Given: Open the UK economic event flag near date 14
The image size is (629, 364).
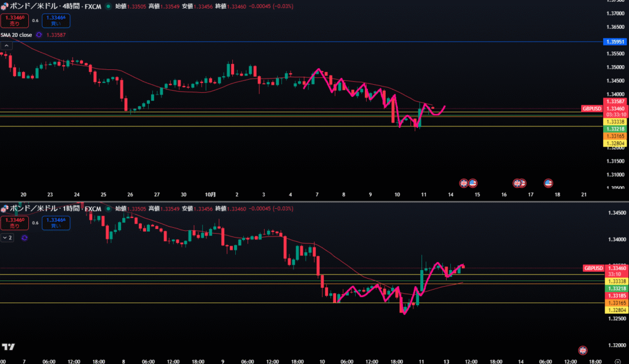Looking at the screenshot, I should tap(464, 183).
